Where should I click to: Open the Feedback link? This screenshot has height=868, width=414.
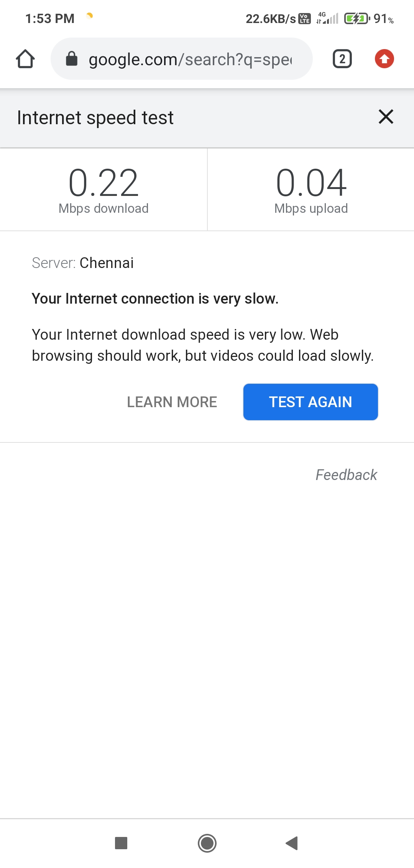[x=346, y=475]
